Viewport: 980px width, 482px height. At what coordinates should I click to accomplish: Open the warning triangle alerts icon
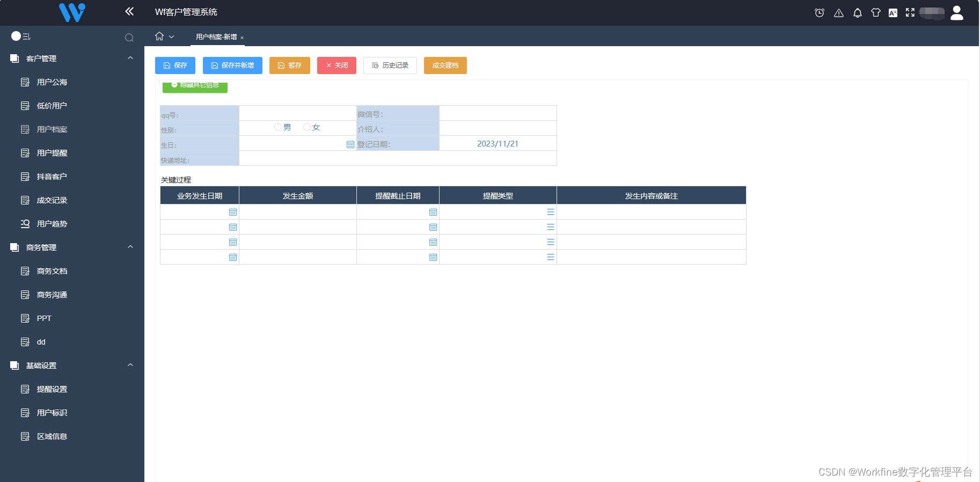(x=839, y=12)
